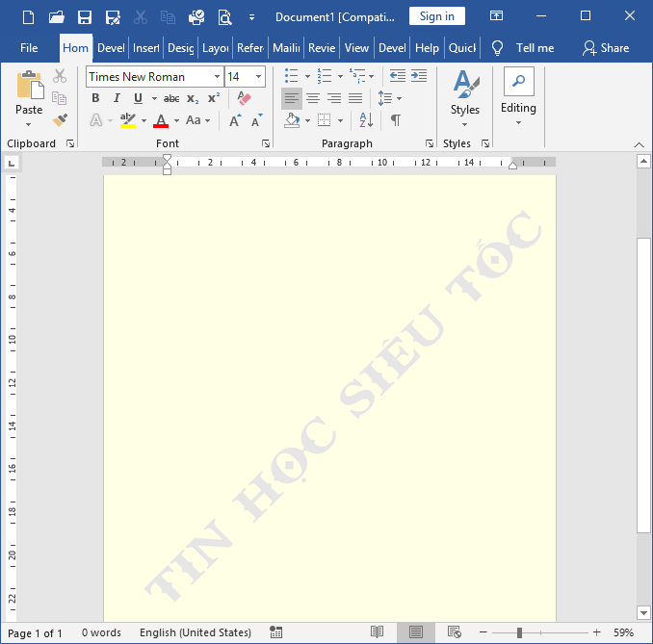Toggle Align Left paragraph alignment
The image size is (653, 644).
click(292, 98)
